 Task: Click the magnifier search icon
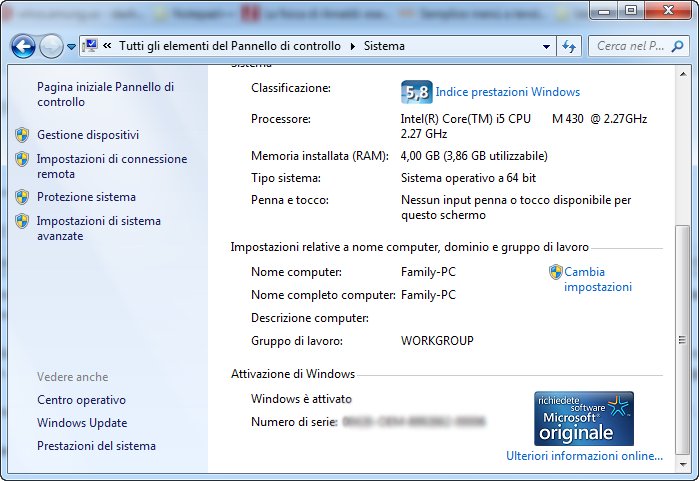pyautogui.click(x=678, y=46)
